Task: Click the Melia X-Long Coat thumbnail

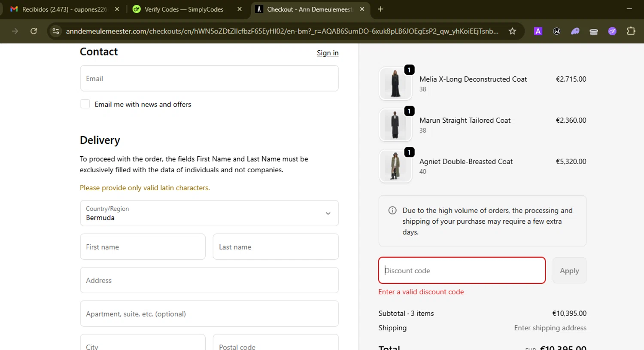Action: coord(395,84)
